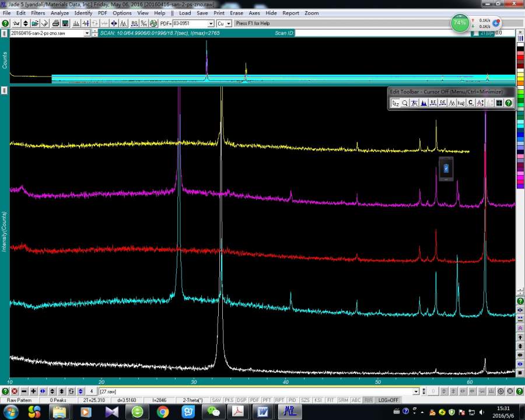Select the magnifier zoom tool in Edit Toolbar
The width and height of the screenshot is (525, 420).
coord(405,103)
